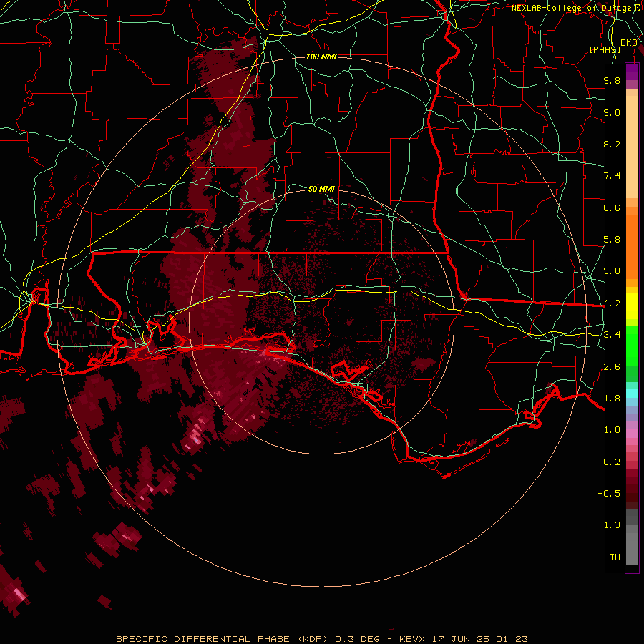Click the yellow segment of the color bar
This screenshot has width=644, height=644.
pyautogui.click(x=632, y=306)
